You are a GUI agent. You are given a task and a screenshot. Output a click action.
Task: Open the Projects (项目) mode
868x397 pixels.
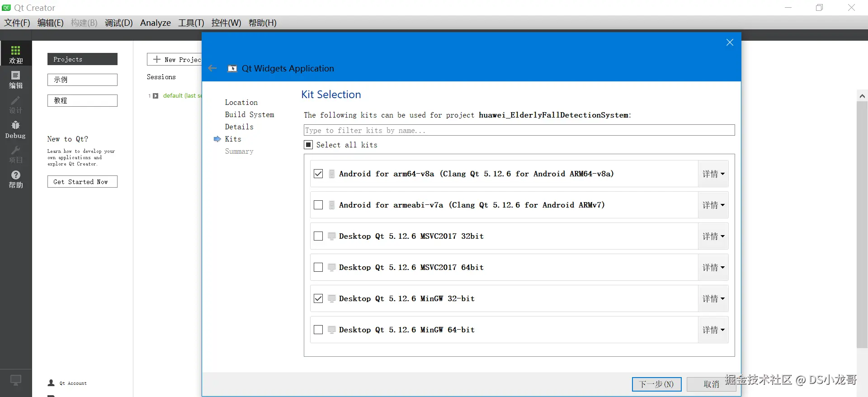(16, 154)
